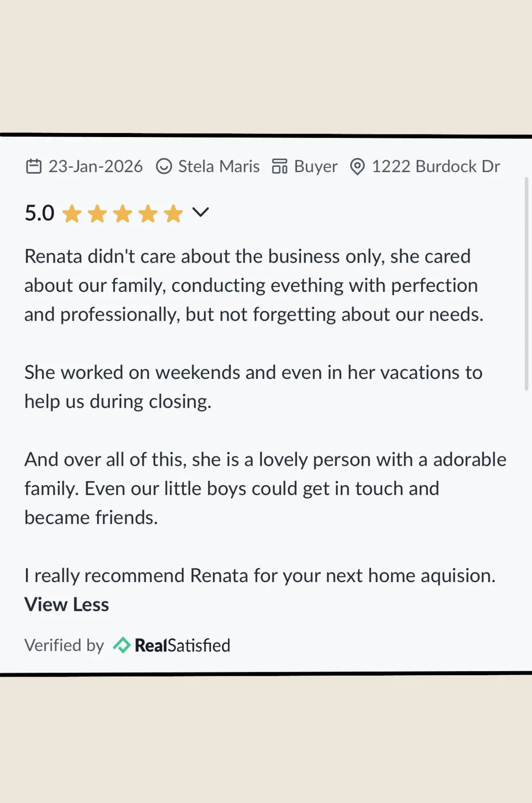Collapse the review with View Less
The height and width of the screenshot is (803, 532).
(x=66, y=604)
